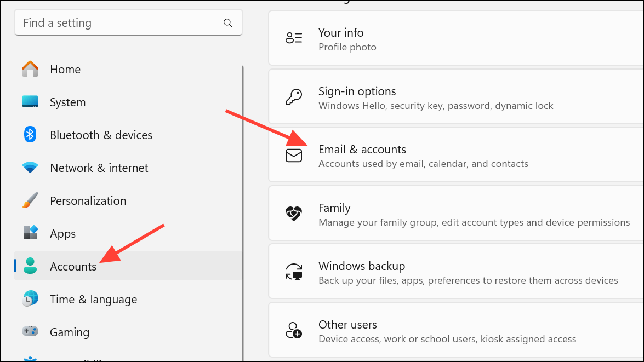Select the Personalization paintbrush icon
644x362 pixels.
pos(30,200)
